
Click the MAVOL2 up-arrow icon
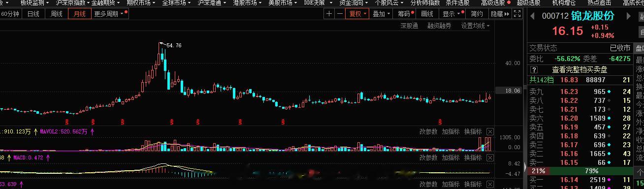[92, 131]
